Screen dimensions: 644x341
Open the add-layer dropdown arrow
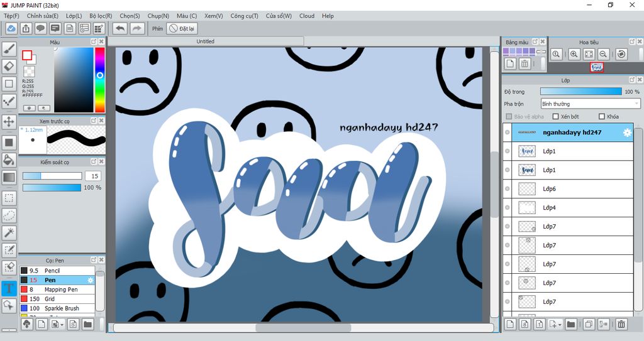click(560, 325)
